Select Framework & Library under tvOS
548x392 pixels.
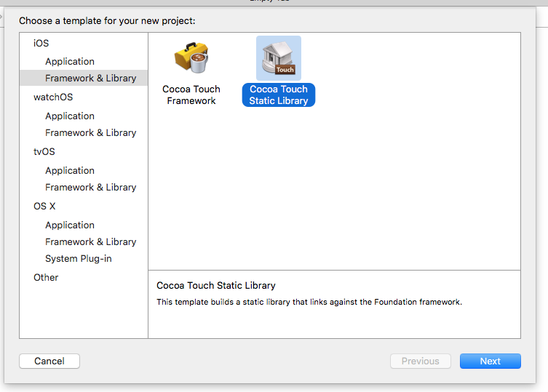(90, 187)
